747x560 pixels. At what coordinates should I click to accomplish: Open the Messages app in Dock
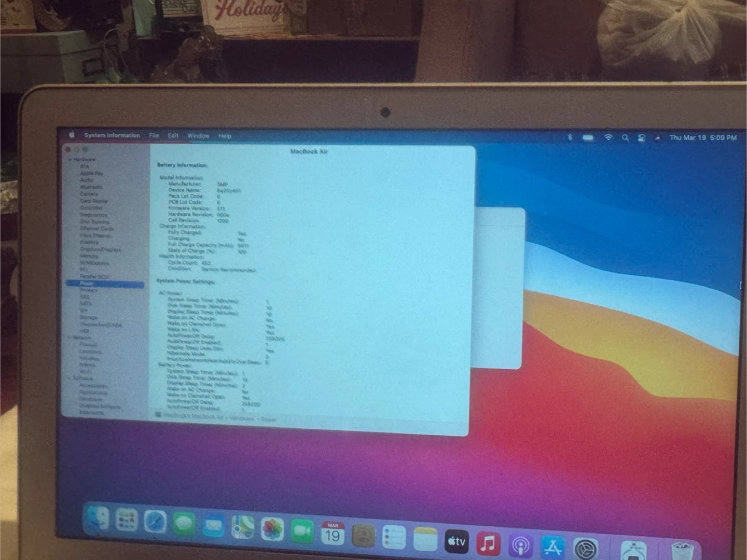[x=184, y=524]
